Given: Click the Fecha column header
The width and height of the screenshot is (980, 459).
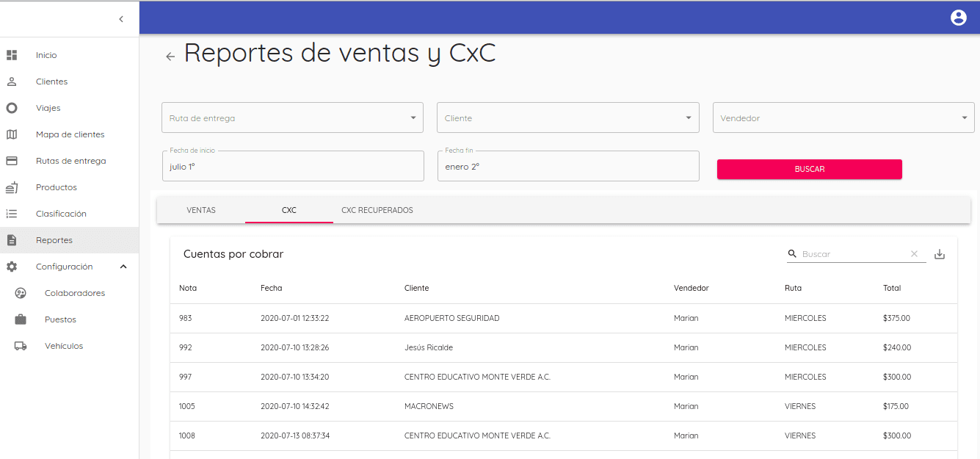Looking at the screenshot, I should (271, 288).
